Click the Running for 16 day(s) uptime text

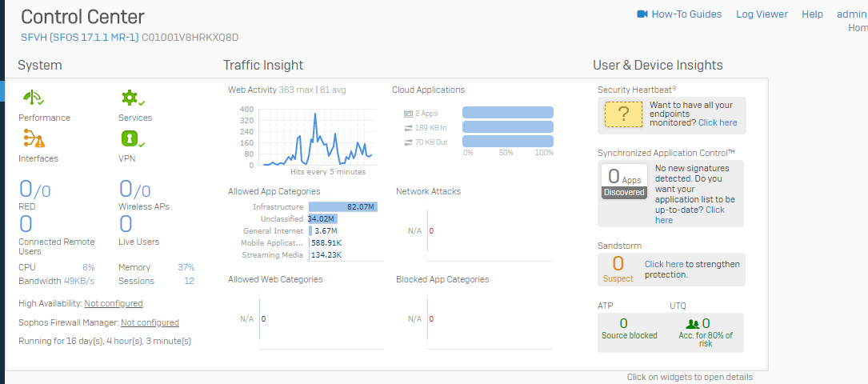(105, 341)
